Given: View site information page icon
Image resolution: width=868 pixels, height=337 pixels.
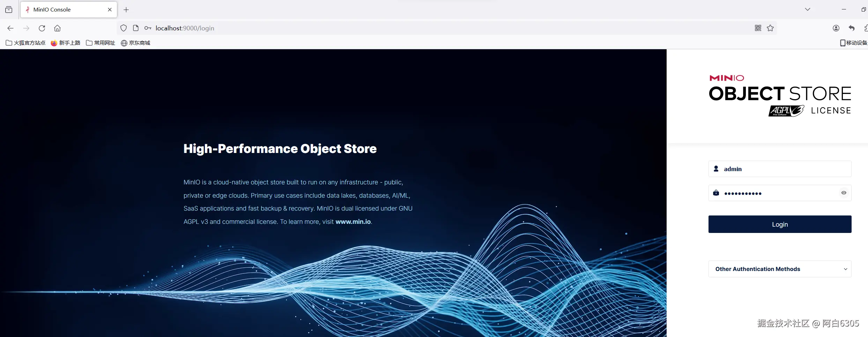Looking at the screenshot, I should coord(136,28).
